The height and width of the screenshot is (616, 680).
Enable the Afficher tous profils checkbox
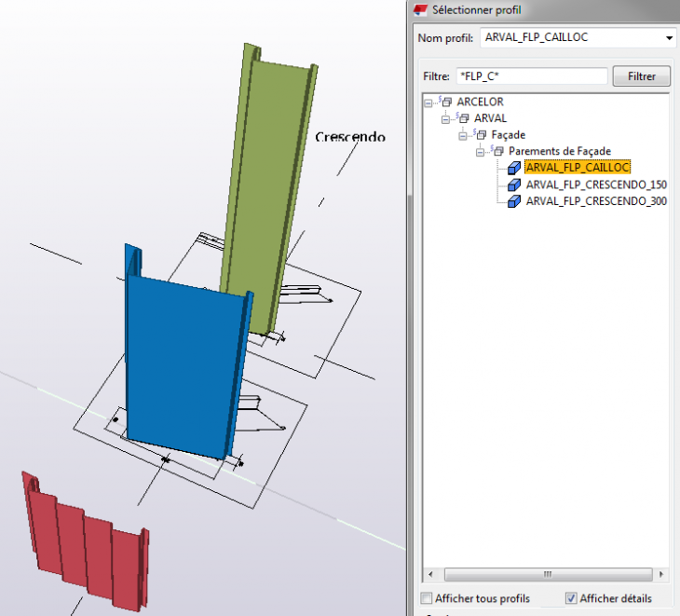pyautogui.click(x=428, y=598)
